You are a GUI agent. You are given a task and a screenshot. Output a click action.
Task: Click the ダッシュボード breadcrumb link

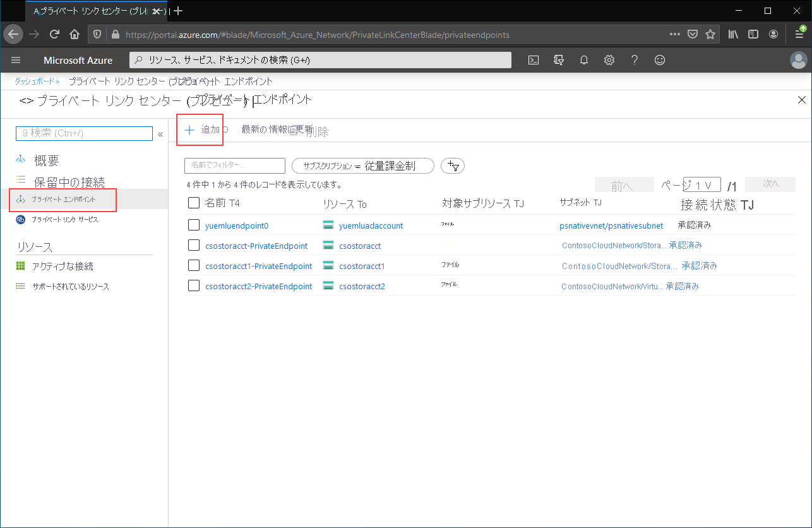pyautogui.click(x=34, y=81)
